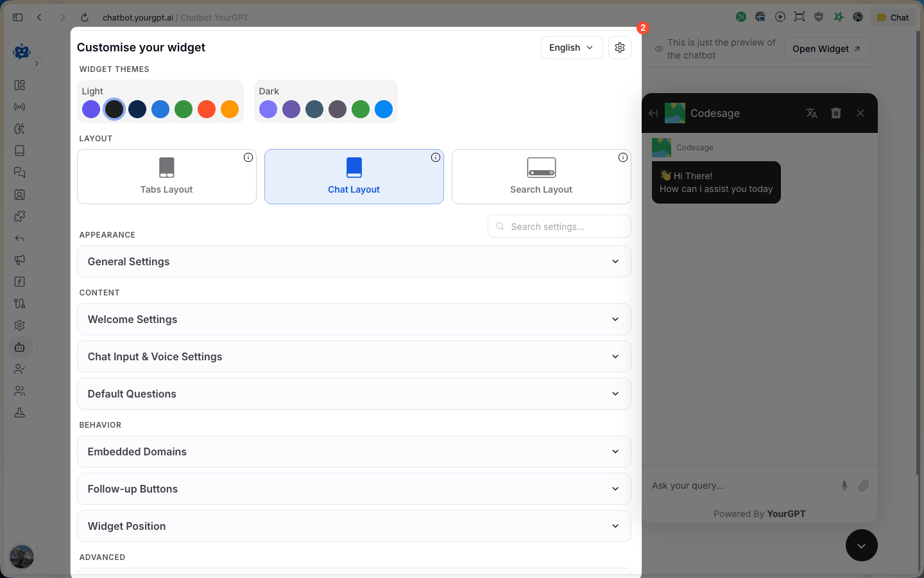Expand the Chat Input & Voice Settings section
The image size is (924, 578).
click(354, 356)
